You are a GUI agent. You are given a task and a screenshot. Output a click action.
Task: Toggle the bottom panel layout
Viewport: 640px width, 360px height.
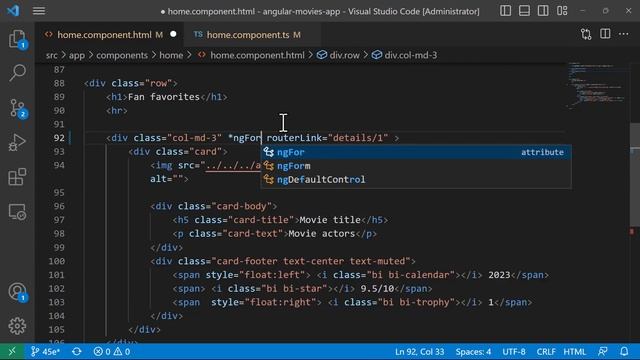(524, 11)
